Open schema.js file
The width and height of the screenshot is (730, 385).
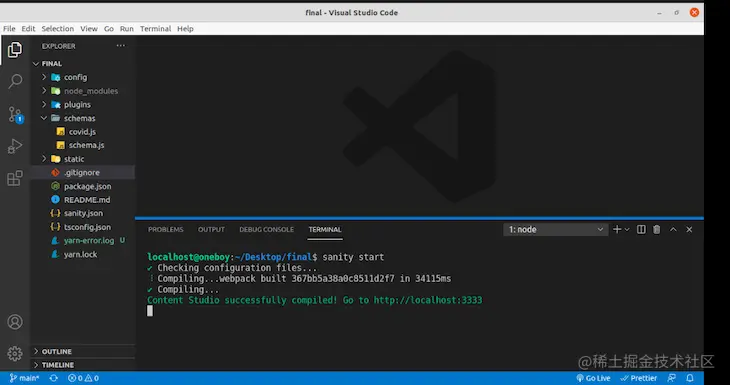click(x=83, y=145)
